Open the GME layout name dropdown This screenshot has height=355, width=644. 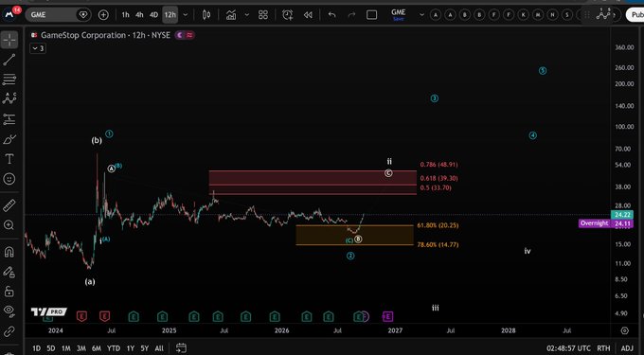(x=421, y=15)
